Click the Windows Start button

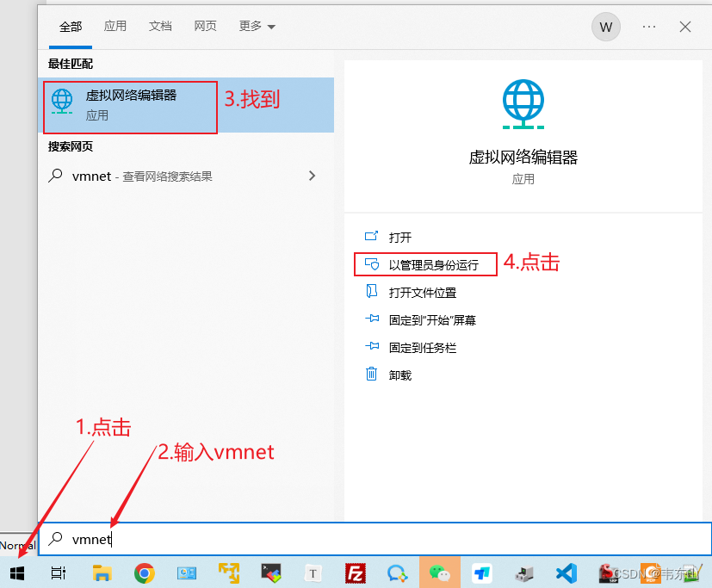tap(17, 573)
